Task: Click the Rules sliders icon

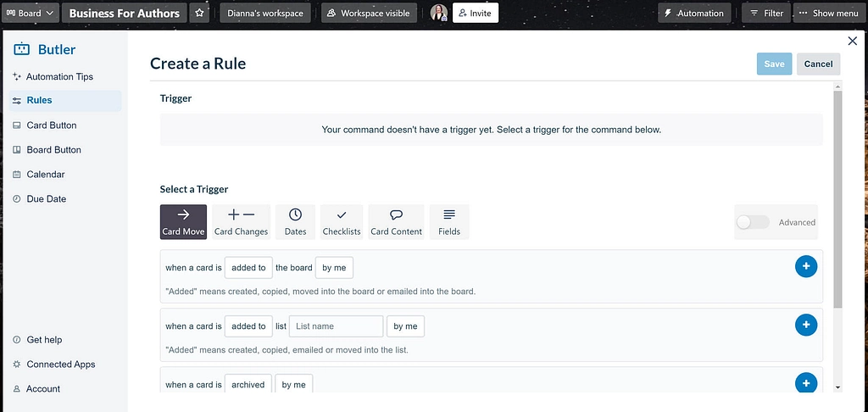Action: coord(17,101)
